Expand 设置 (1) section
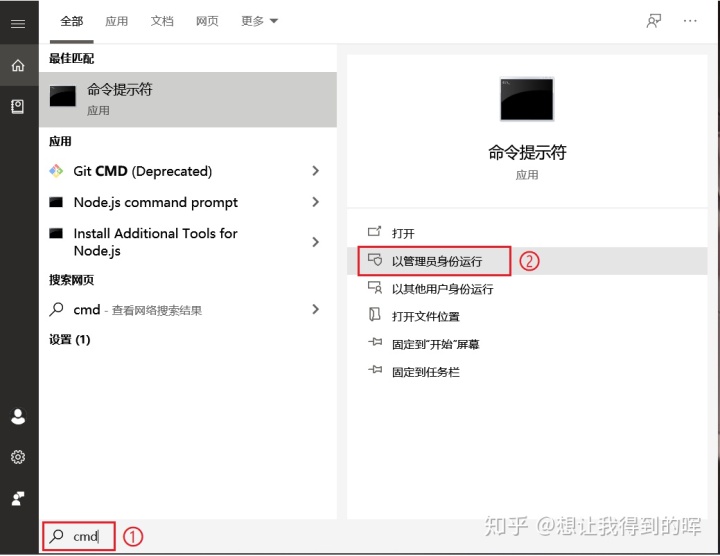720x556 pixels. tap(70, 340)
